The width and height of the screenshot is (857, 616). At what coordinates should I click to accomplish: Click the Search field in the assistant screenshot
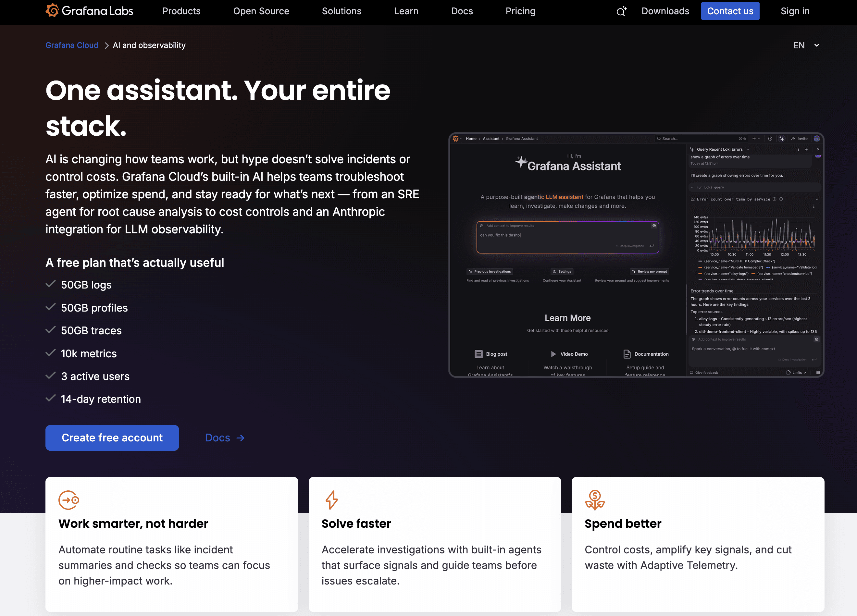[699, 139]
